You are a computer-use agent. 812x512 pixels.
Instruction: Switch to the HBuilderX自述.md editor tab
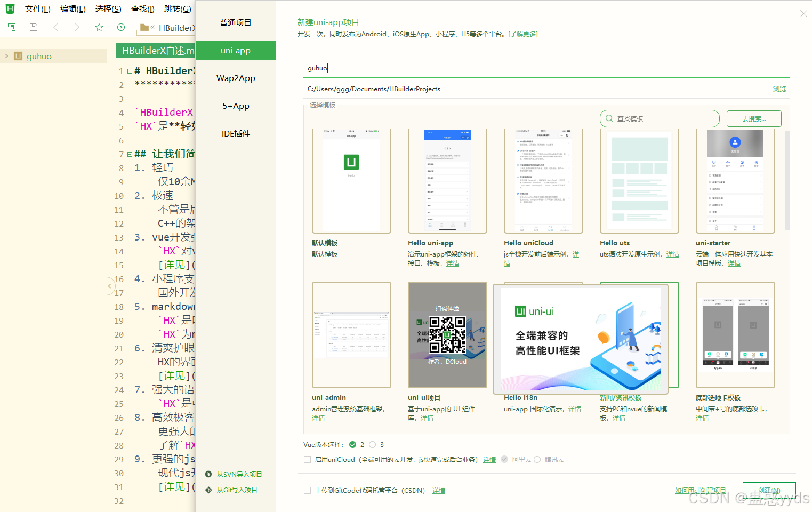pos(156,51)
